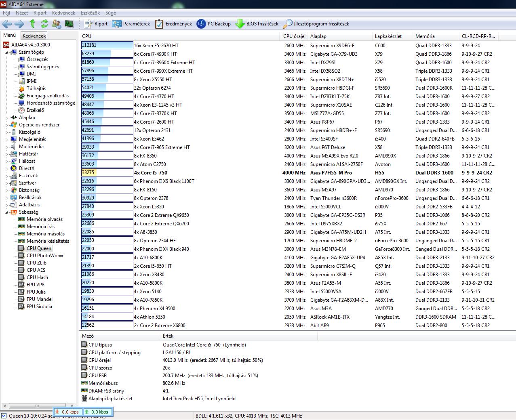Select Biztonság shield icon item

pos(14,190)
